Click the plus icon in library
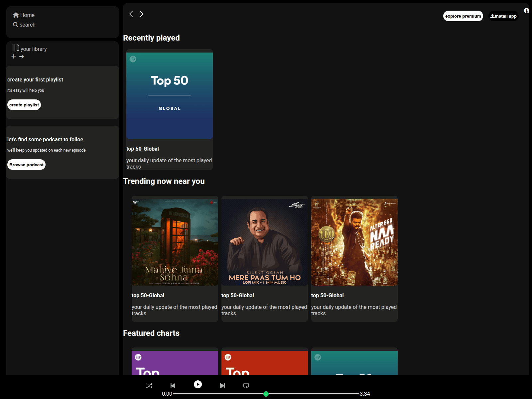 click(x=14, y=57)
